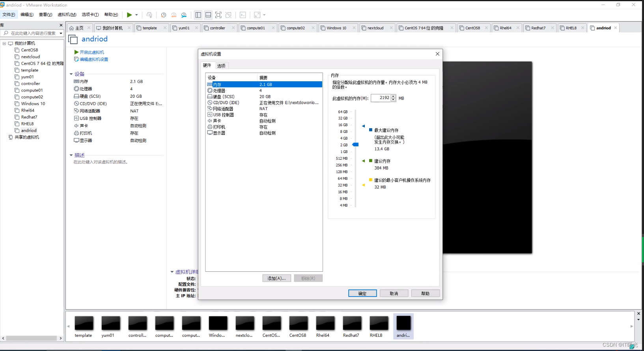
Task: Click the 确定 button
Action: pos(362,293)
